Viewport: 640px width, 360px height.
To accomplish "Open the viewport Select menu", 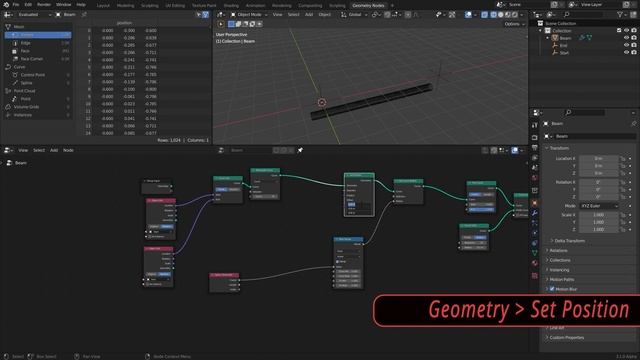I will [293, 15].
